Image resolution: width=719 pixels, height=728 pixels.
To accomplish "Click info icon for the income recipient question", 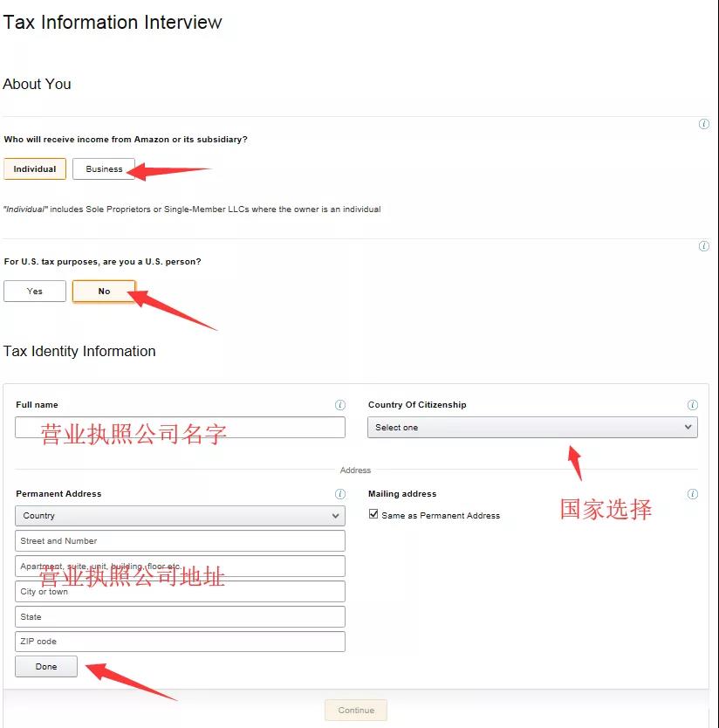I will click(x=704, y=124).
